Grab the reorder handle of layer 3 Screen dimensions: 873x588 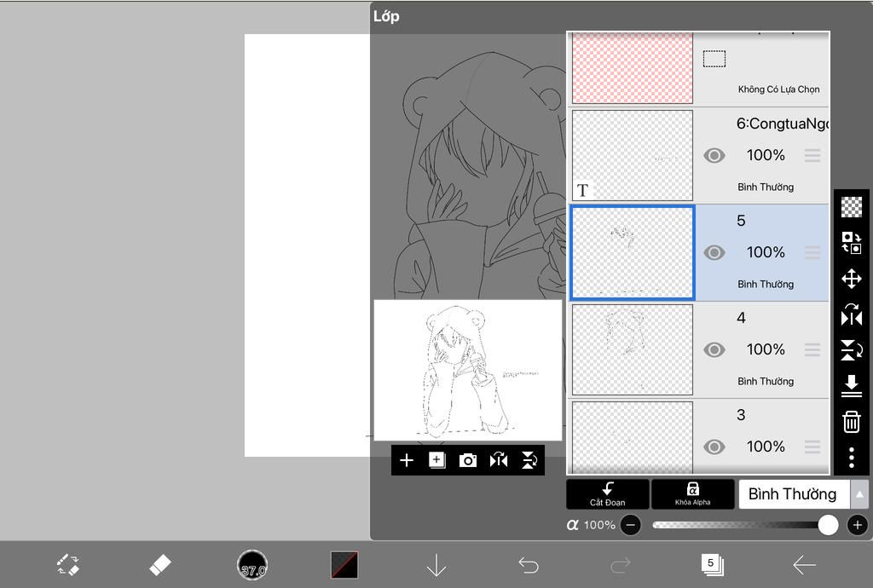coord(812,447)
